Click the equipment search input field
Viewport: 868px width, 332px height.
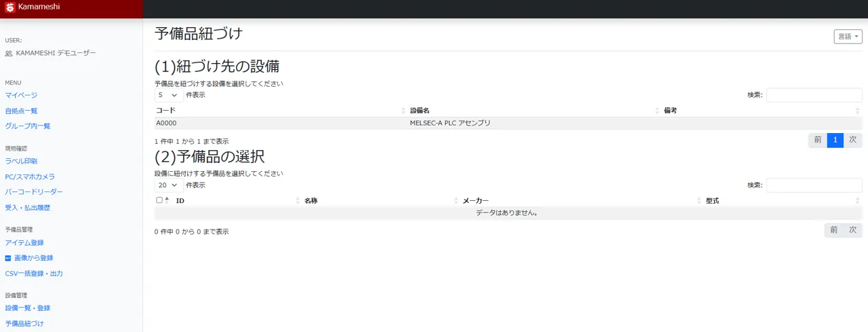(814, 95)
